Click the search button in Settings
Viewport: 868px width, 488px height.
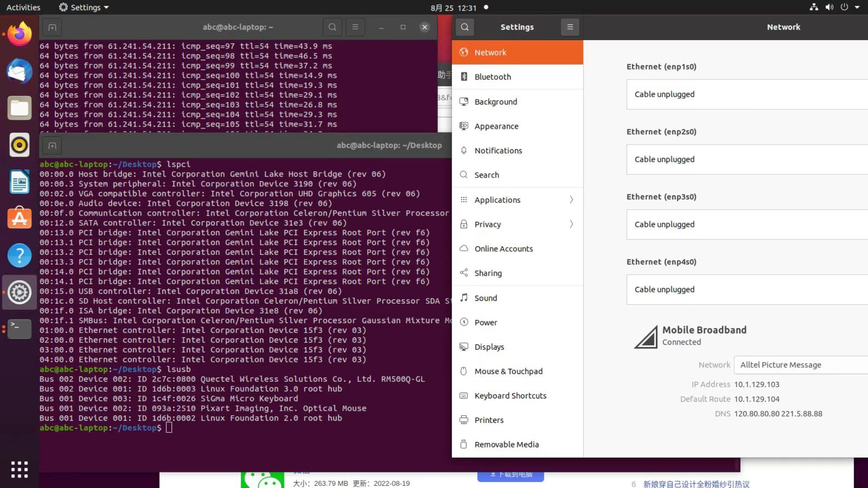coord(465,27)
